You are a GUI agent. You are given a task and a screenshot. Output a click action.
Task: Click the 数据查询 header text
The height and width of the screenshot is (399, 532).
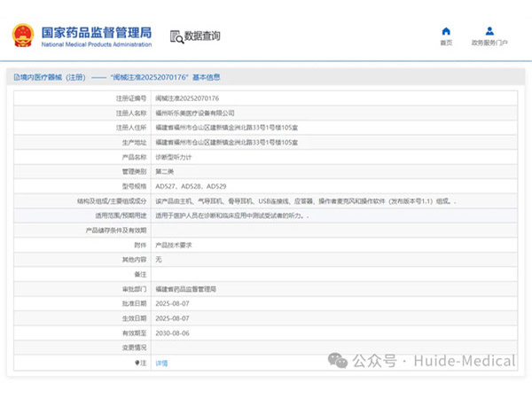click(x=202, y=36)
